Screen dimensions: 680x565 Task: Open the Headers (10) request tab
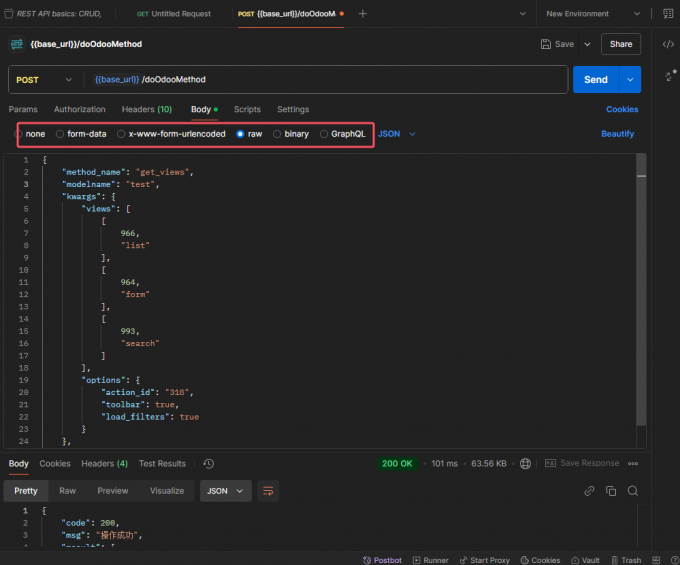147,109
